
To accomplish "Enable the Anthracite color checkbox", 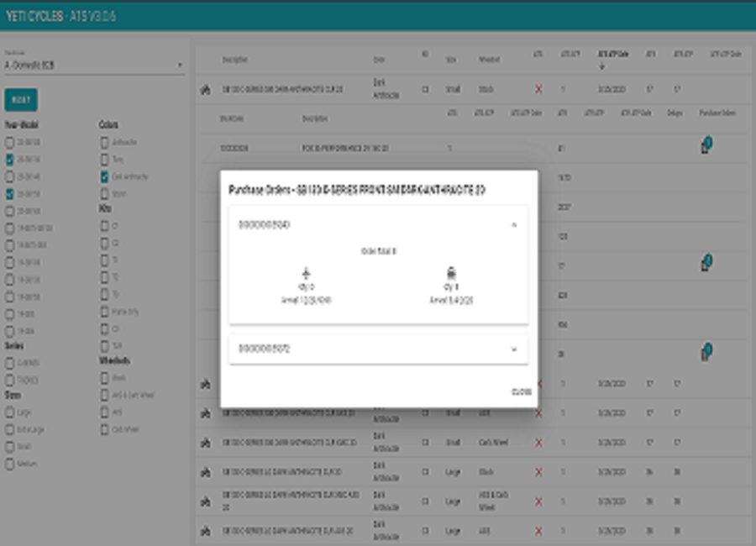I will click(x=104, y=142).
